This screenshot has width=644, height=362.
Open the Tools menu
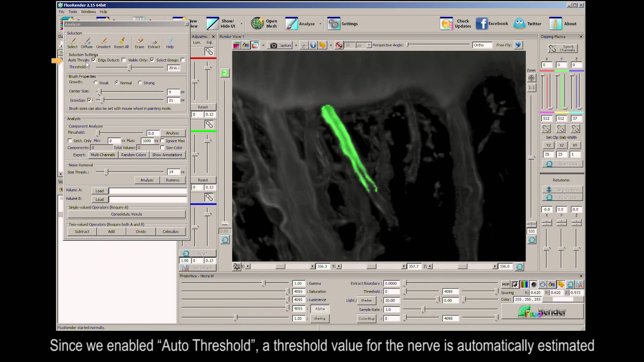tap(73, 12)
